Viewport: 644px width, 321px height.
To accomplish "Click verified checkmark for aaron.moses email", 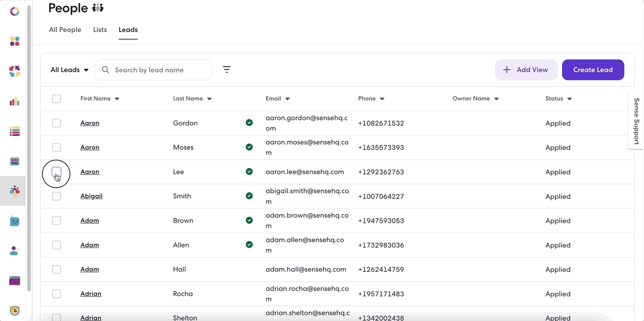I will (249, 147).
